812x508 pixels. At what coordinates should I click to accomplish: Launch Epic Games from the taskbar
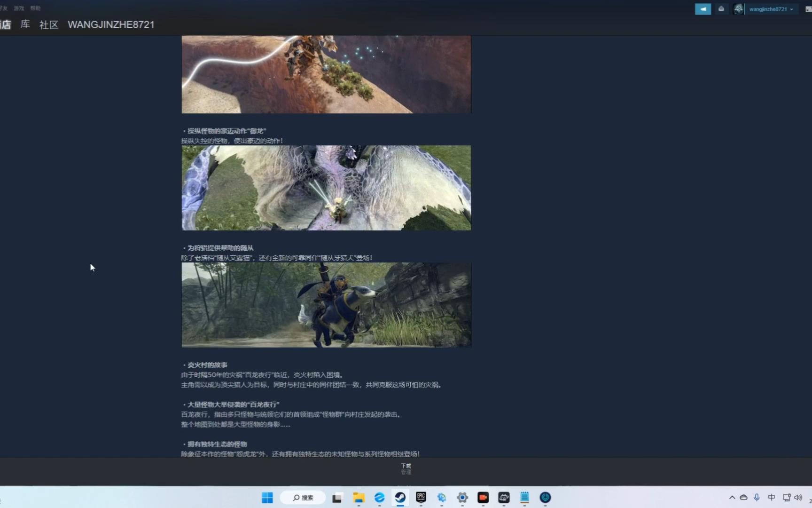pos(421,498)
